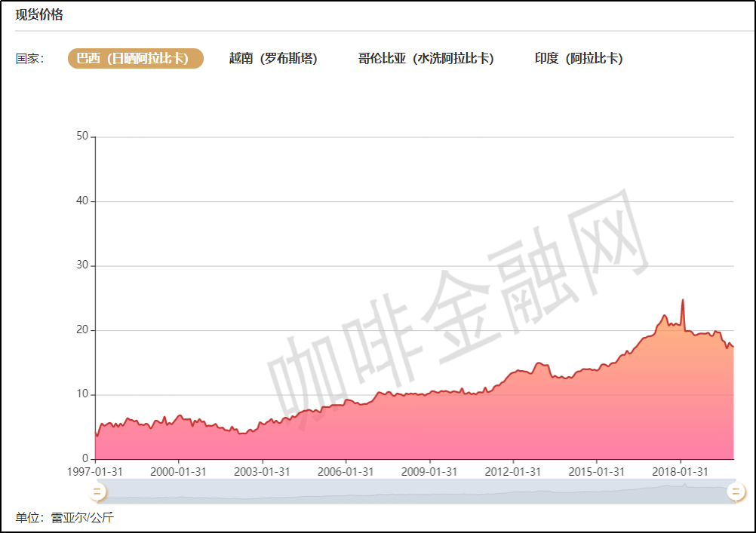Click x-axis label 2003-01-31
This screenshot has width=756, height=533.
pos(262,471)
